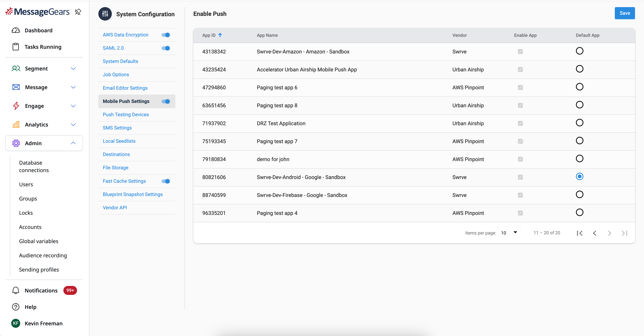Toggle the Fast Cache Settings switch
644x336 pixels.
point(166,181)
